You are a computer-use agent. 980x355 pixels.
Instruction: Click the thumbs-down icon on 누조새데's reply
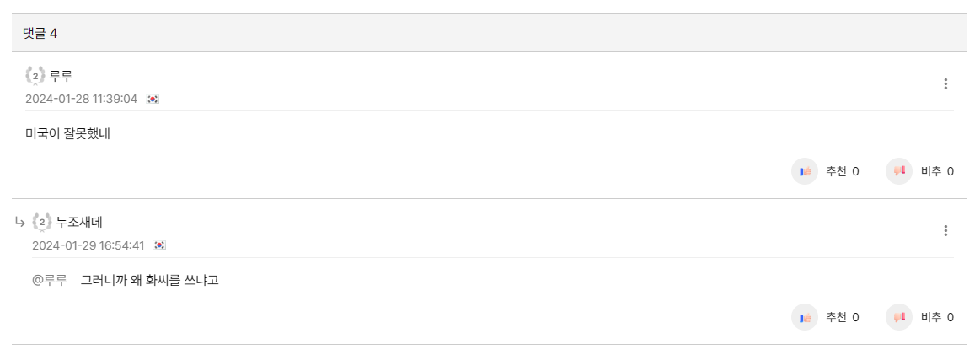tap(899, 318)
